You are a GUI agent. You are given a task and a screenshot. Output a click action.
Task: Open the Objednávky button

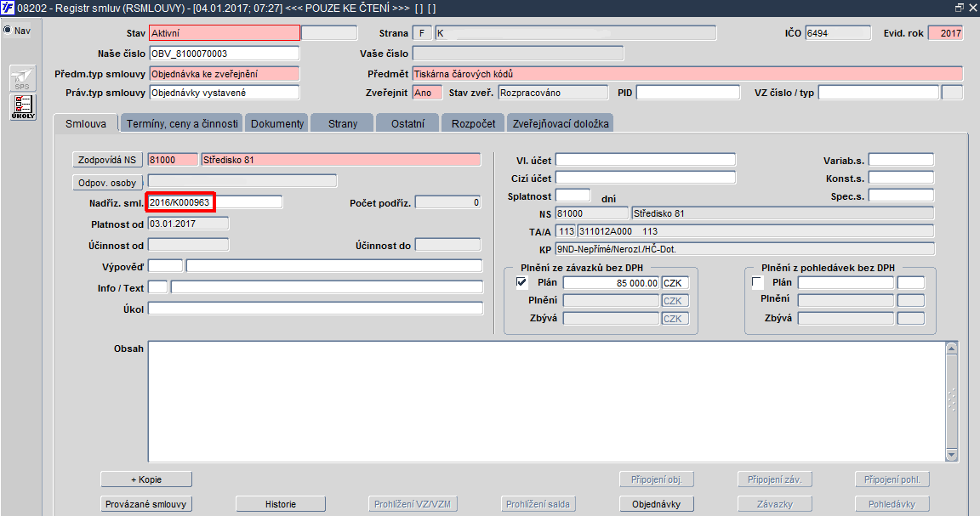coord(656,503)
